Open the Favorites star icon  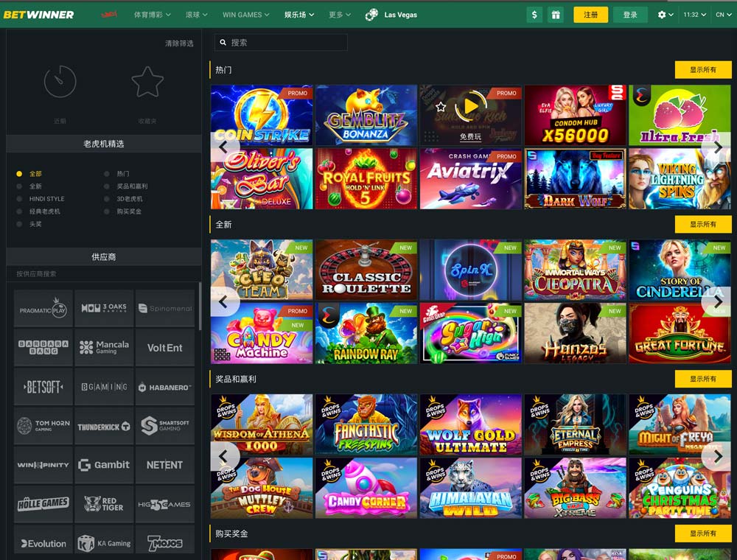pyautogui.click(x=147, y=82)
